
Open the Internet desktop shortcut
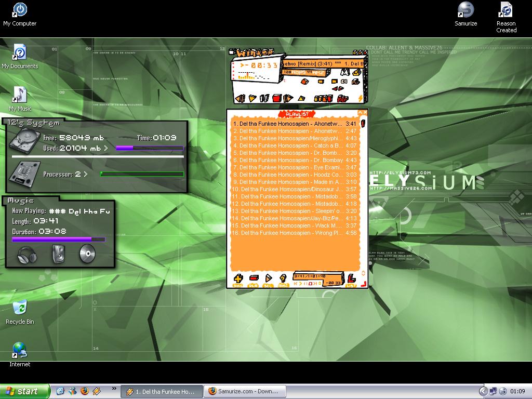20,355
